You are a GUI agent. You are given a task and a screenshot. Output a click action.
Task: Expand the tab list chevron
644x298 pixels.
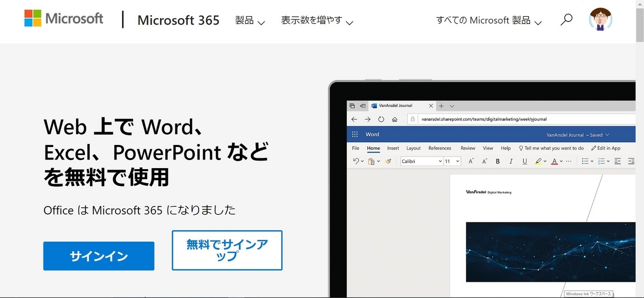(452, 106)
